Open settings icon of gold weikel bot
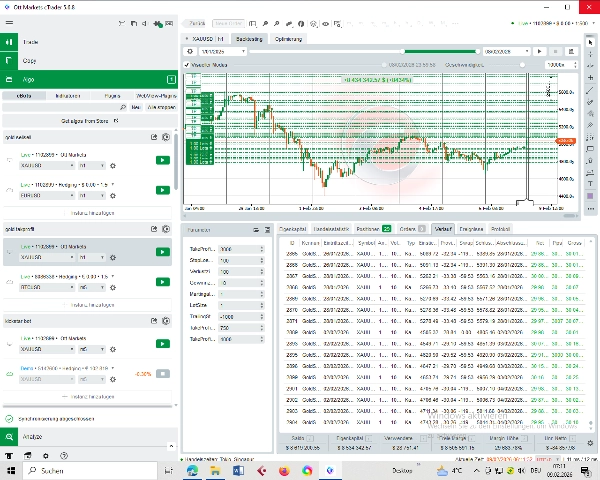 point(166,137)
